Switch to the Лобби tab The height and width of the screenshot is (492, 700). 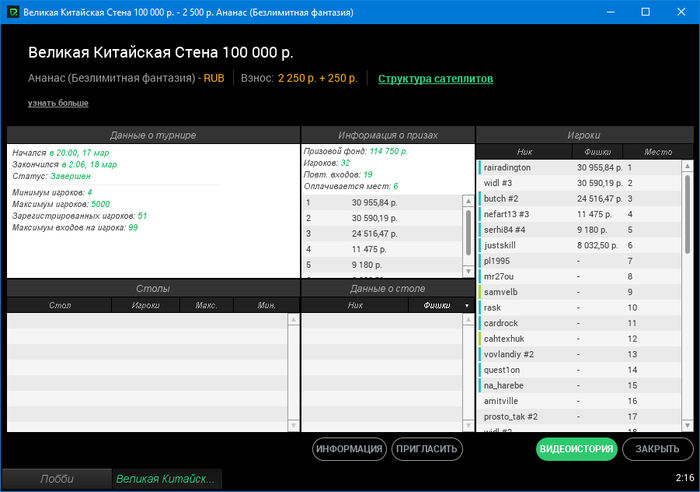pyautogui.click(x=57, y=479)
